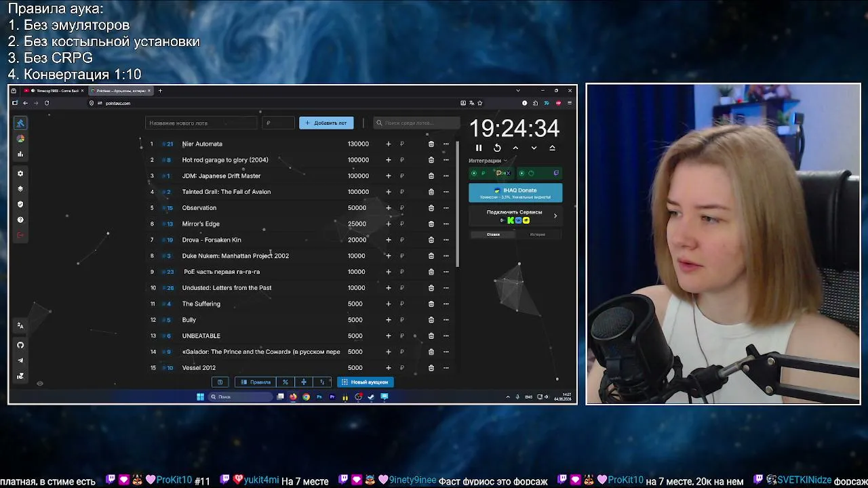Expand Подключить Сервисы with the arrow
Viewport: 868px width, 488px height.
pyautogui.click(x=555, y=216)
